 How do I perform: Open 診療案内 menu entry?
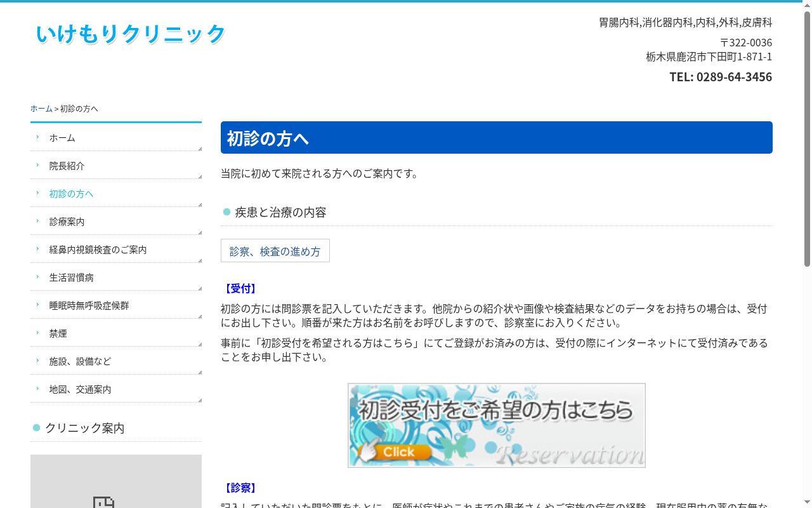tap(116, 221)
